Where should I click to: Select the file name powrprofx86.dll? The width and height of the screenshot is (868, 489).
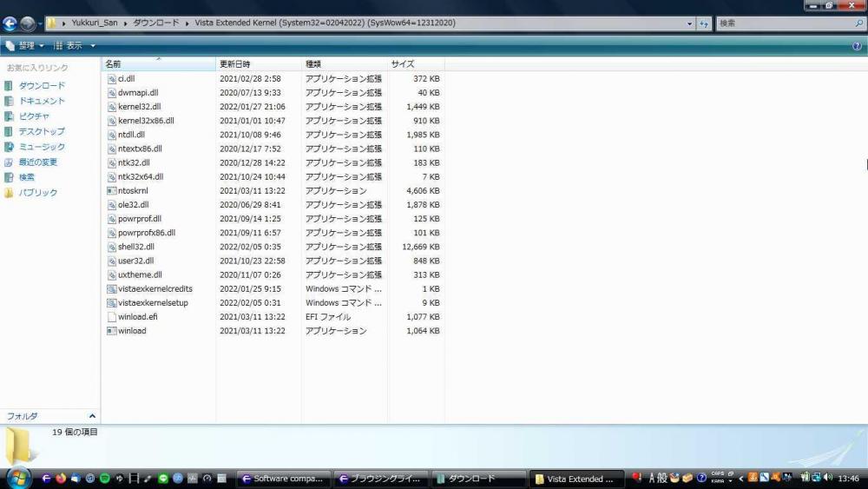pyautogui.click(x=146, y=233)
